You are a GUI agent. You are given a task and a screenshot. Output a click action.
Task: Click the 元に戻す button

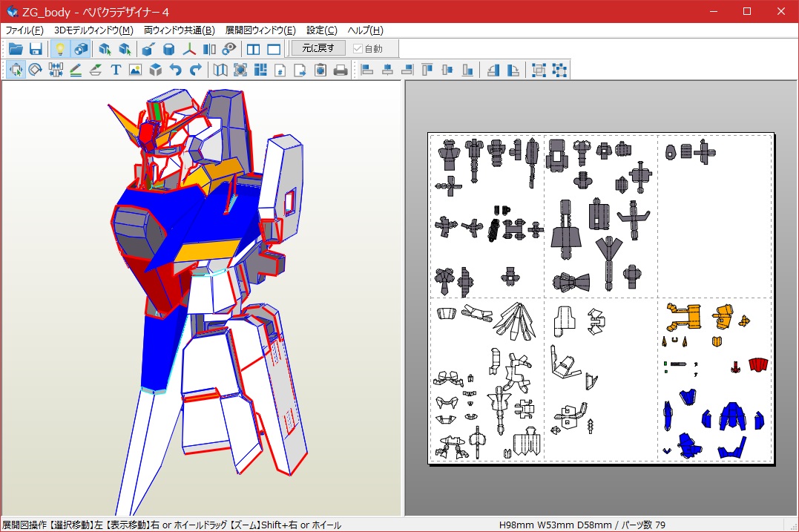(318, 48)
